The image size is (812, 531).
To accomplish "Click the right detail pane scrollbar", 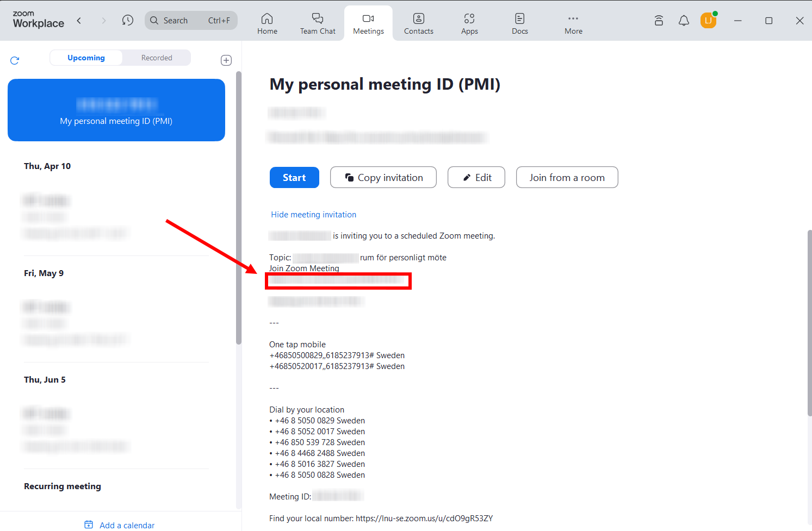I will (x=809, y=323).
